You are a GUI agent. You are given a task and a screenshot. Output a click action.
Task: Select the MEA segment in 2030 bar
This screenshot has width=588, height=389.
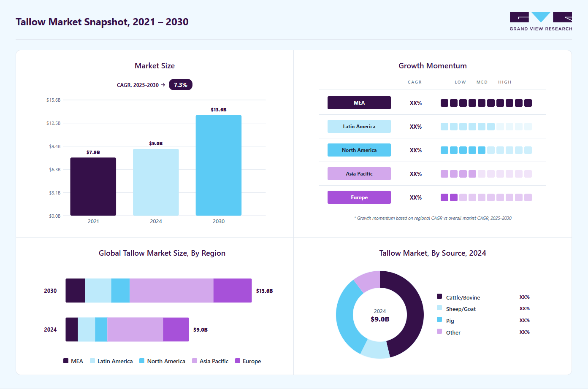click(x=75, y=291)
